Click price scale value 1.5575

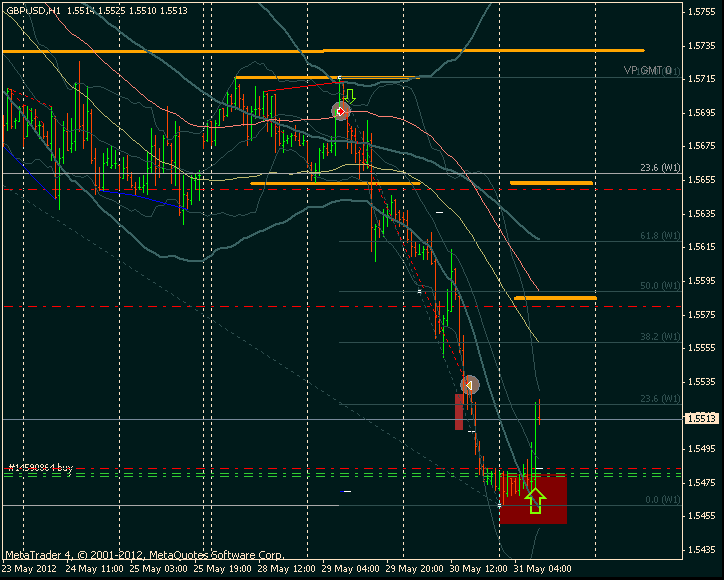(x=701, y=314)
